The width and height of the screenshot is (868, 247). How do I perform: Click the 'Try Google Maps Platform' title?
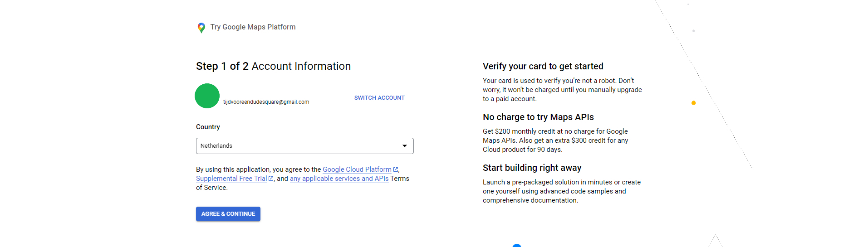click(253, 27)
